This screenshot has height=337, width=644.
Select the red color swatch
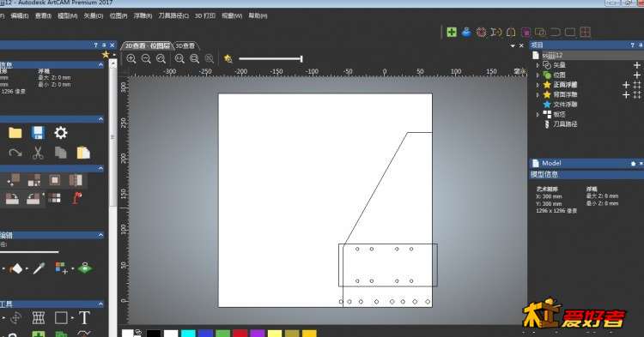click(x=240, y=334)
